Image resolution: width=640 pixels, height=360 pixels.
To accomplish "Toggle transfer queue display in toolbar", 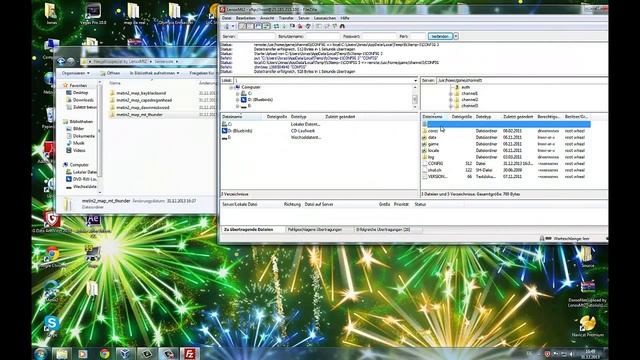I will tap(267, 26).
